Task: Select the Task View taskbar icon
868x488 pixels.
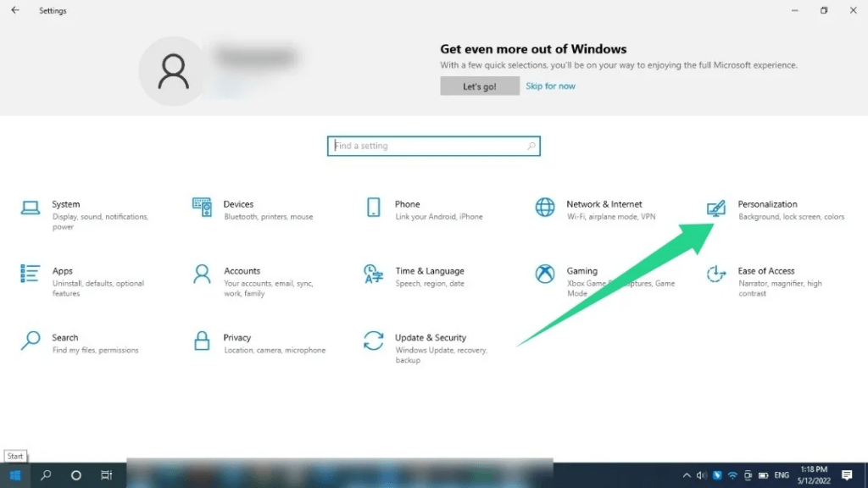Action: (x=105, y=475)
